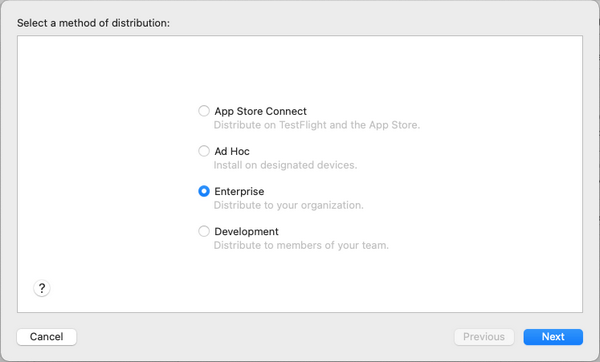
Task: Click the Previous button
Action: [484, 337]
